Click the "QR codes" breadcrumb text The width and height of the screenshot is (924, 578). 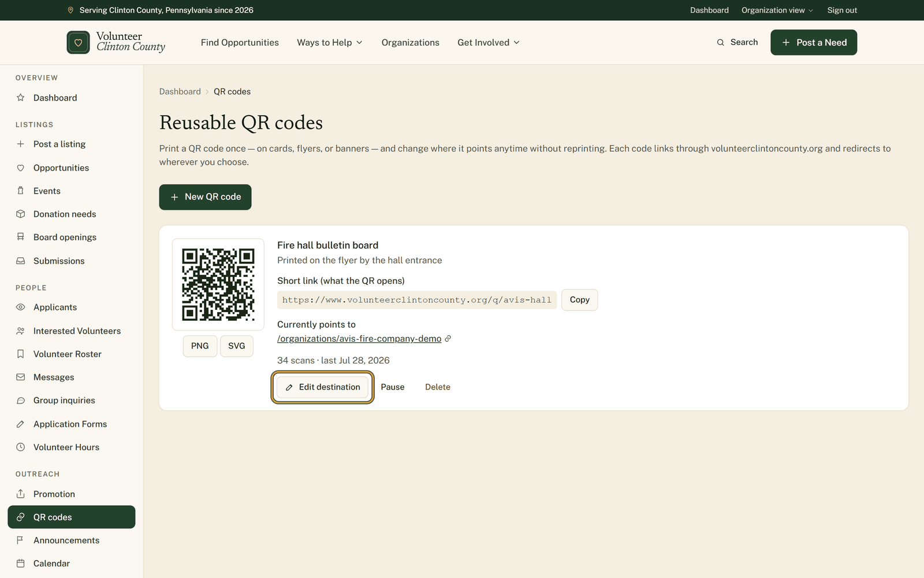pyautogui.click(x=232, y=91)
